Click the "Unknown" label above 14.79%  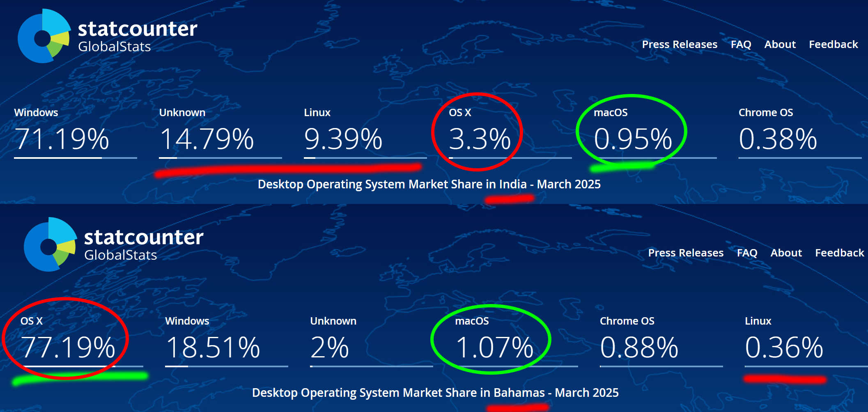(x=182, y=112)
